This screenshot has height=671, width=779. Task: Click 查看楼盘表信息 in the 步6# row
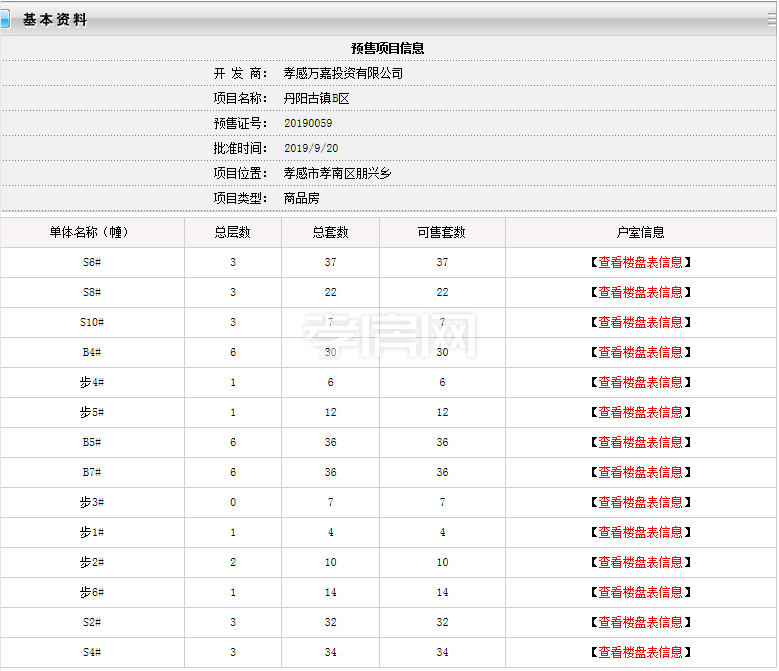coord(640,592)
